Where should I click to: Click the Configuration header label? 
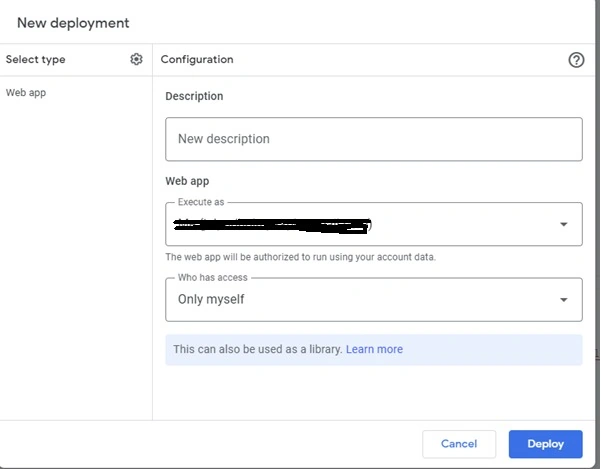pyautogui.click(x=197, y=59)
